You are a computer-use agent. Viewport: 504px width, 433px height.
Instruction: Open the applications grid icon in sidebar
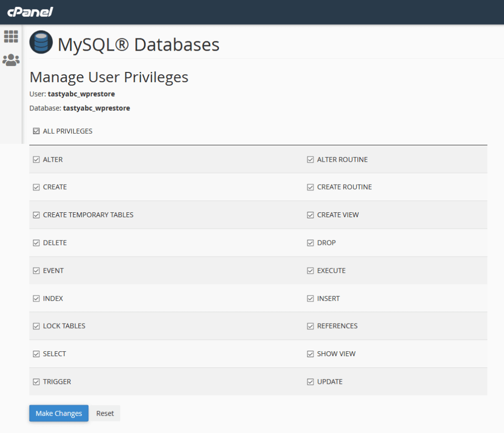pos(11,36)
